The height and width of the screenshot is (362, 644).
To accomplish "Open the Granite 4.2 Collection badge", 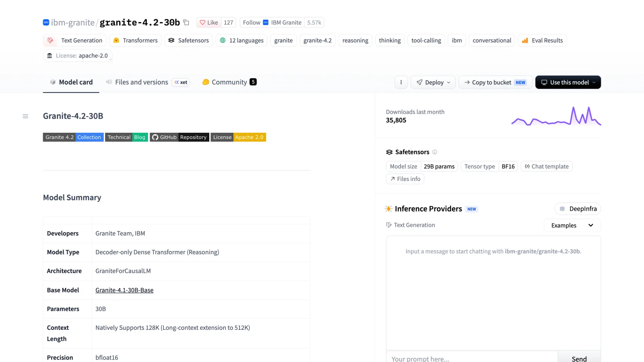I will click(x=73, y=137).
